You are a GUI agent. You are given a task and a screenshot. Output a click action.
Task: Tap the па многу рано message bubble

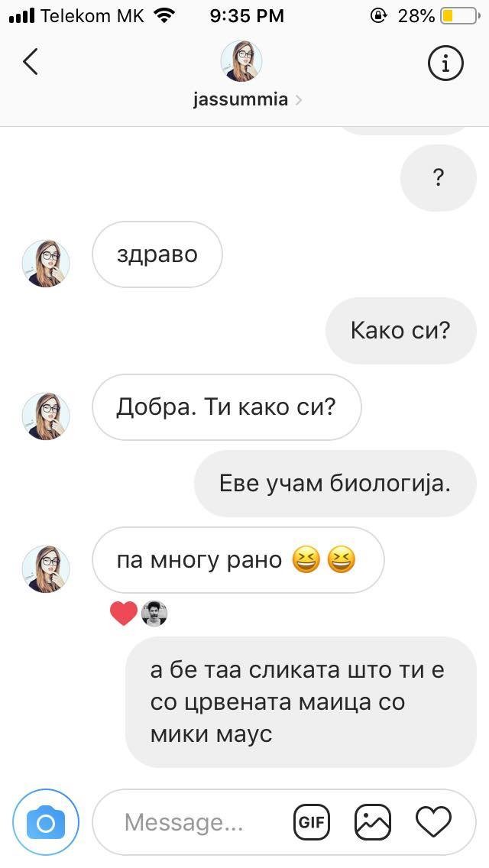(238, 560)
